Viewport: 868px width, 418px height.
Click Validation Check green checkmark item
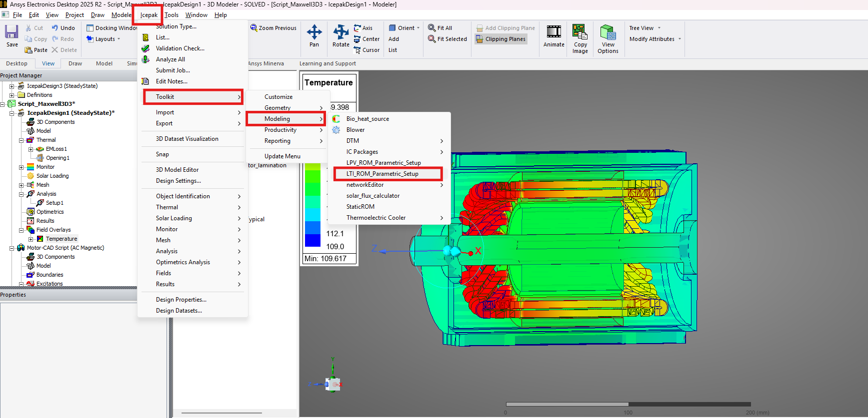[179, 48]
